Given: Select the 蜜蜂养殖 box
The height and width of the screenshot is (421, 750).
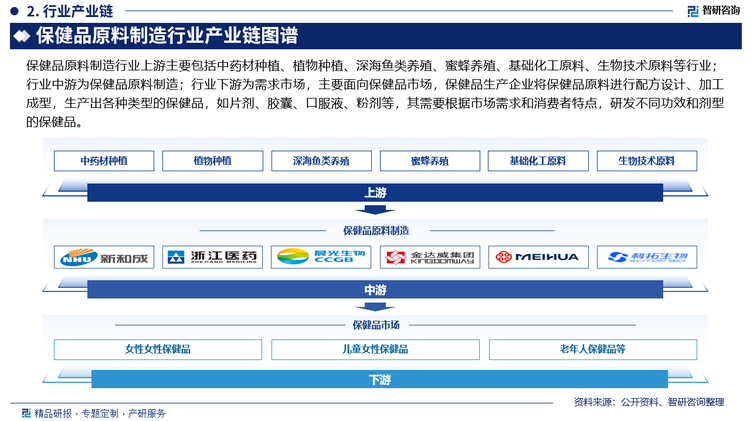Looking at the screenshot, I should tap(430, 161).
